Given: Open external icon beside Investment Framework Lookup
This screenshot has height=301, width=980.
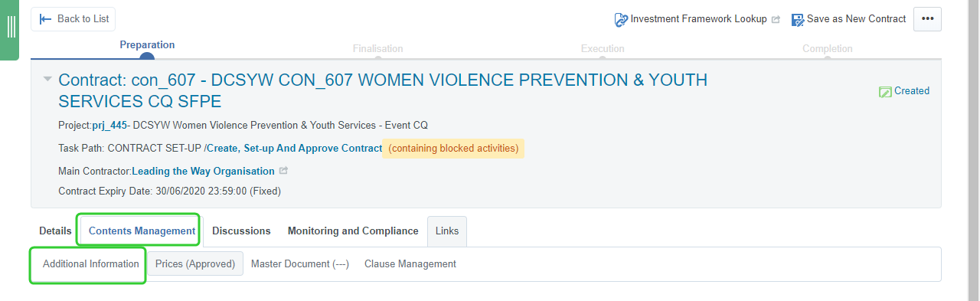Looking at the screenshot, I should click(776, 19).
